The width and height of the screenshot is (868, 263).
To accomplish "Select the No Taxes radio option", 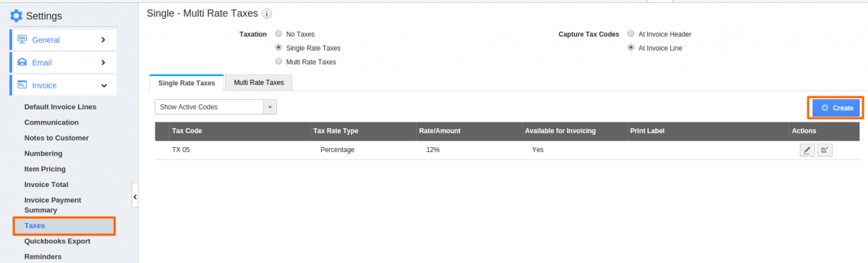I will click(x=278, y=34).
